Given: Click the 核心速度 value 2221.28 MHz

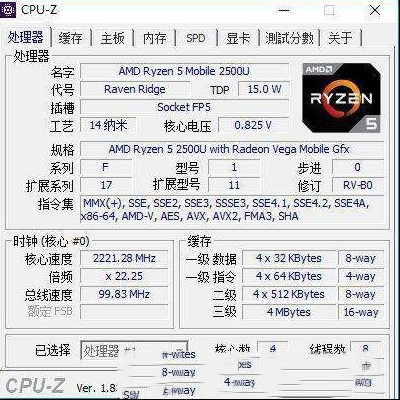Looking at the screenshot, I should pos(124,258).
